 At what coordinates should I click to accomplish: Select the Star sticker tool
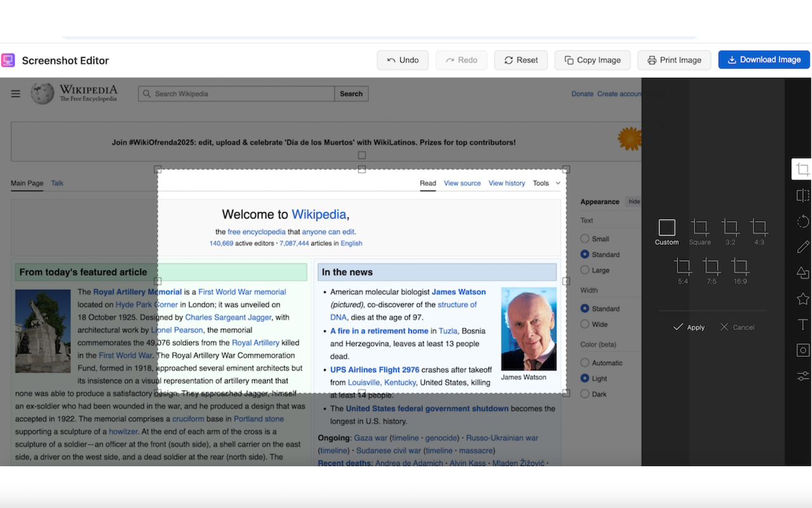point(802,298)
